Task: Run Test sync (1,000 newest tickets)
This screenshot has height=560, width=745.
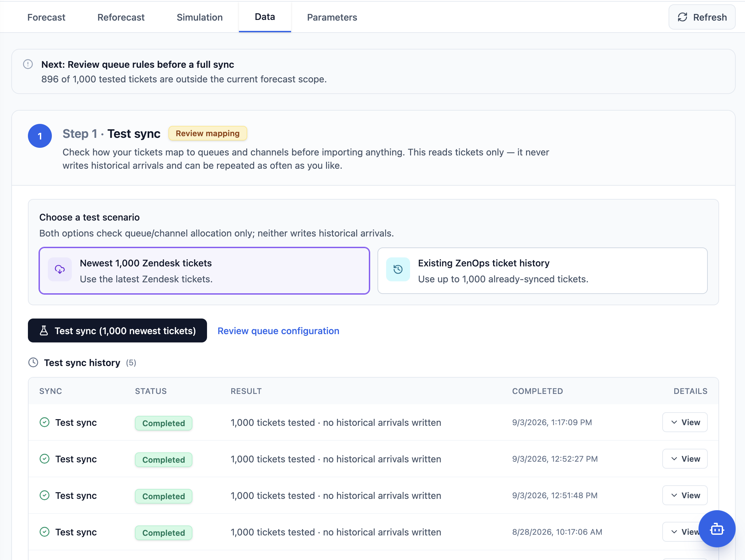Action: [x=118, y=331]
